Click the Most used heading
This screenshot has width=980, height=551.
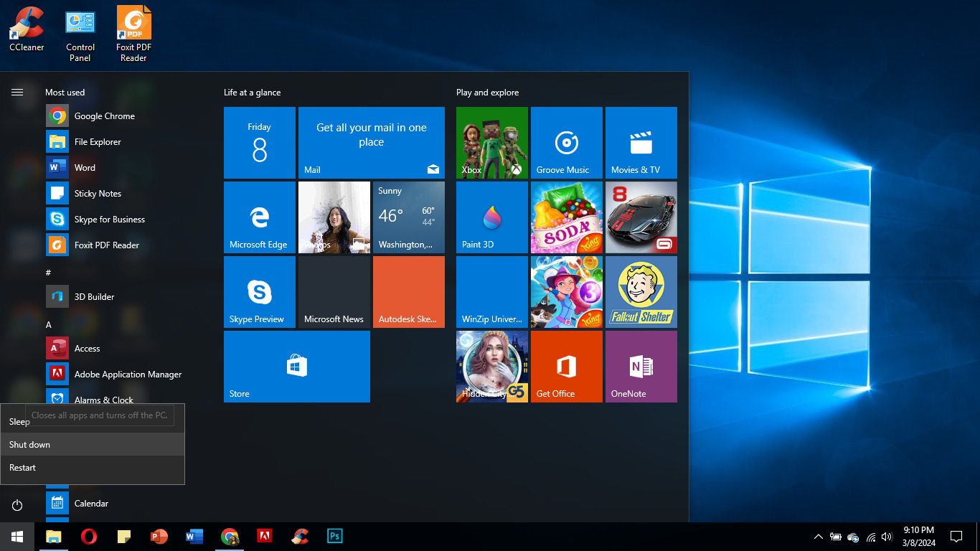point(65,93)
